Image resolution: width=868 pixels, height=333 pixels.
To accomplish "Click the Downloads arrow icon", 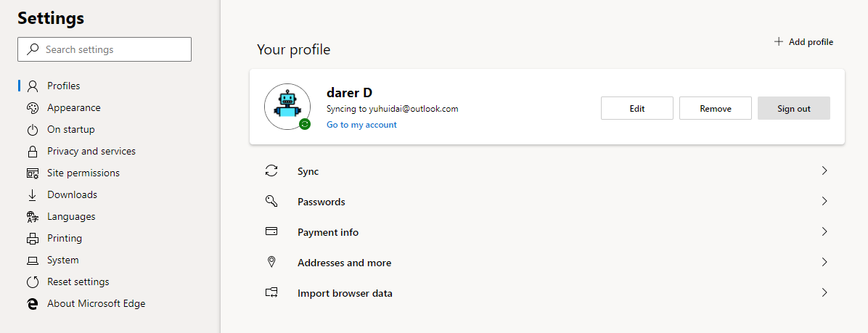I will [32, 195].
